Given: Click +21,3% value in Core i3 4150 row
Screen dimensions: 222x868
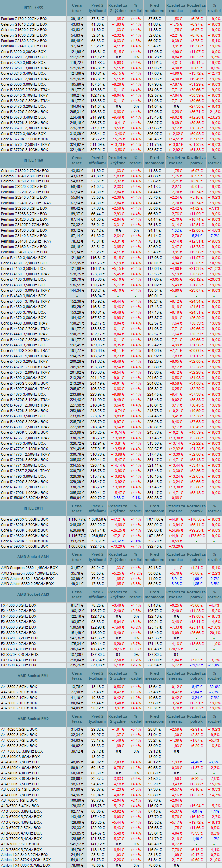Looking at the screenshot, I should 214,268.
